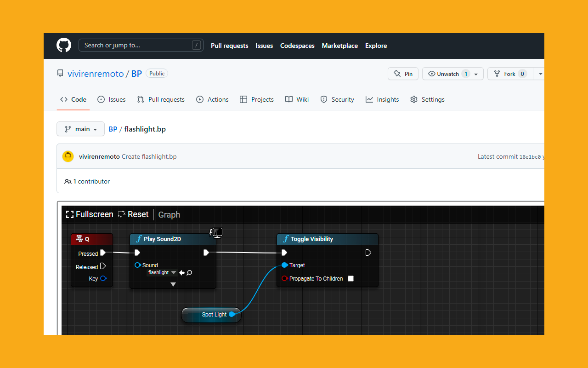Screen dimensions: 588x368
Task: Click the vivirenremoto commit avatar
Action: pyautogui.click(x=68, y=156)
